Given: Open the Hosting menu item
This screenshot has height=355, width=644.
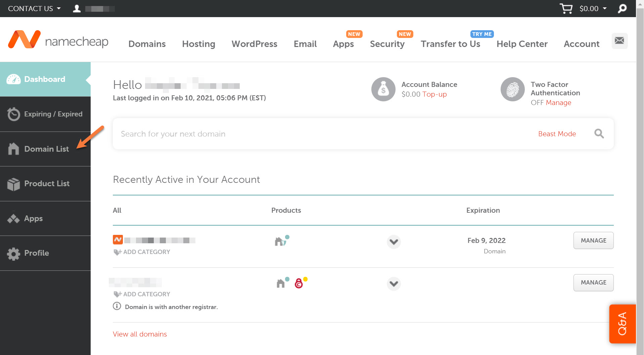Looking at the screenshot, I should tap(198, 44).
